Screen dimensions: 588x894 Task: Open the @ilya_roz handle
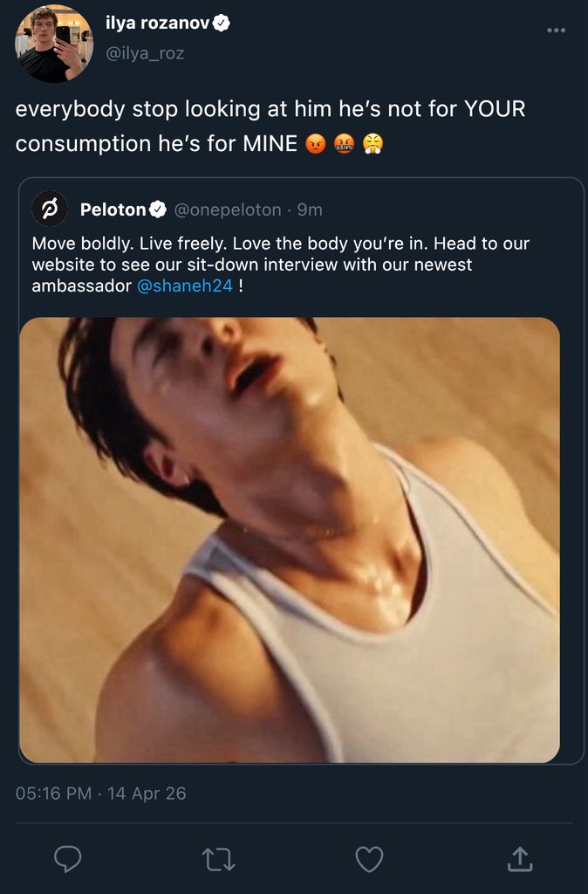point(145,53)
